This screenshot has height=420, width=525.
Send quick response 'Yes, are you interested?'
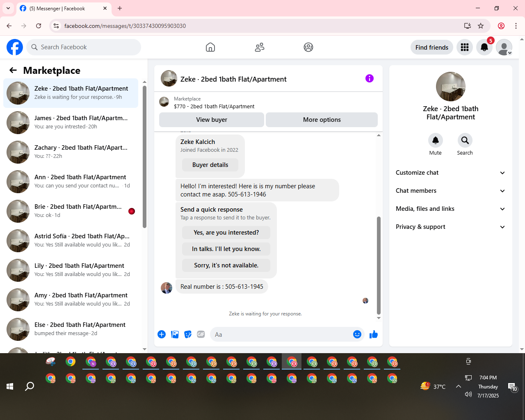coord(226,233)
